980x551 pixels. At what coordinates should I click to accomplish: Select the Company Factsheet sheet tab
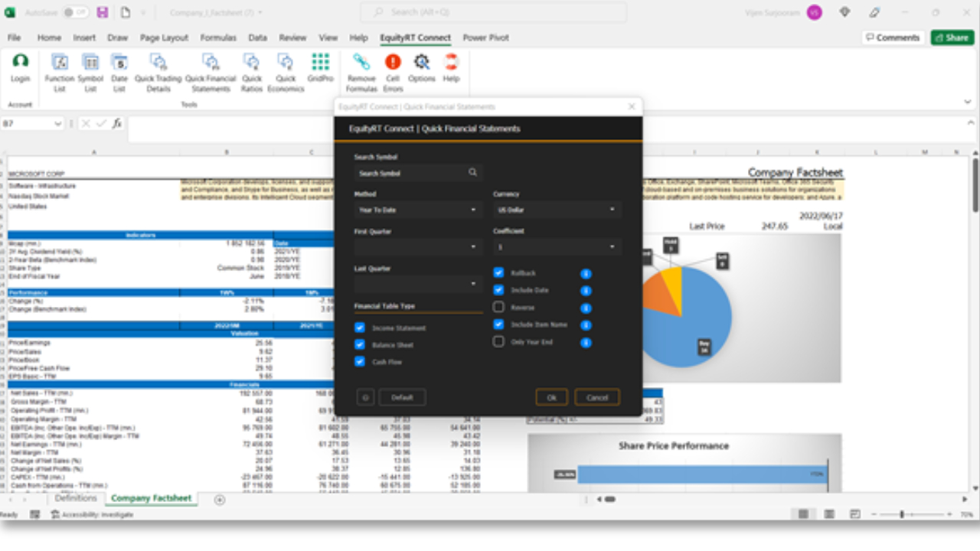point(152,498)
